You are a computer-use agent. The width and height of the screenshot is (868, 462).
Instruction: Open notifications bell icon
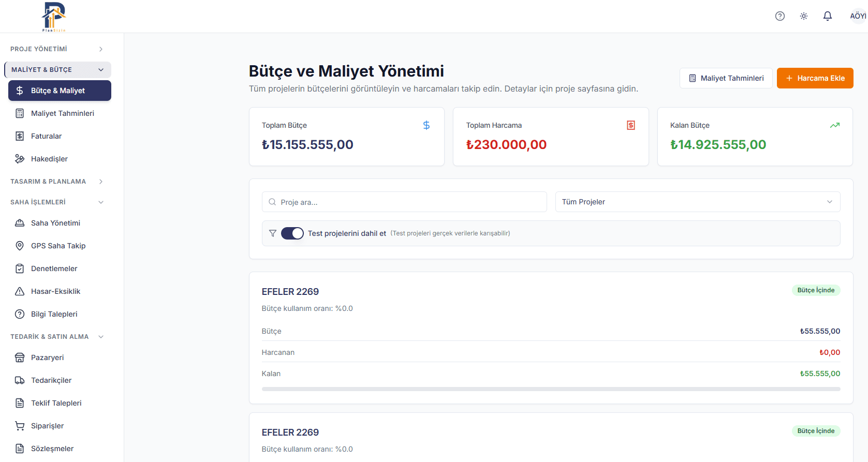point(828,16)
